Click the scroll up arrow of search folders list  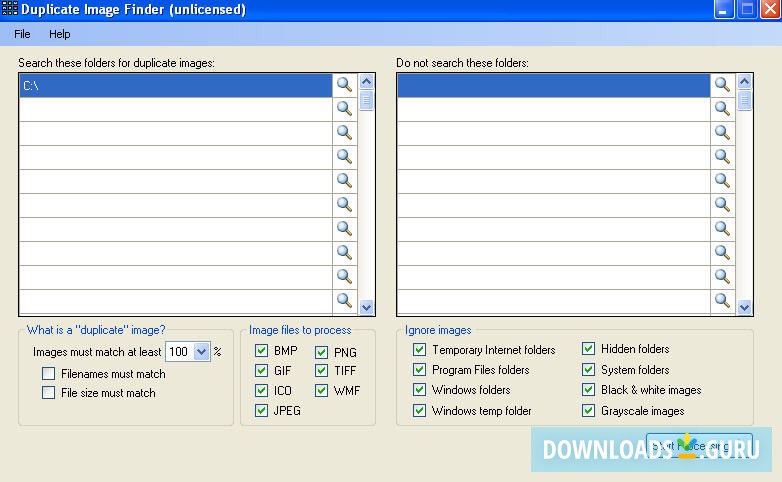pos(366,81)
